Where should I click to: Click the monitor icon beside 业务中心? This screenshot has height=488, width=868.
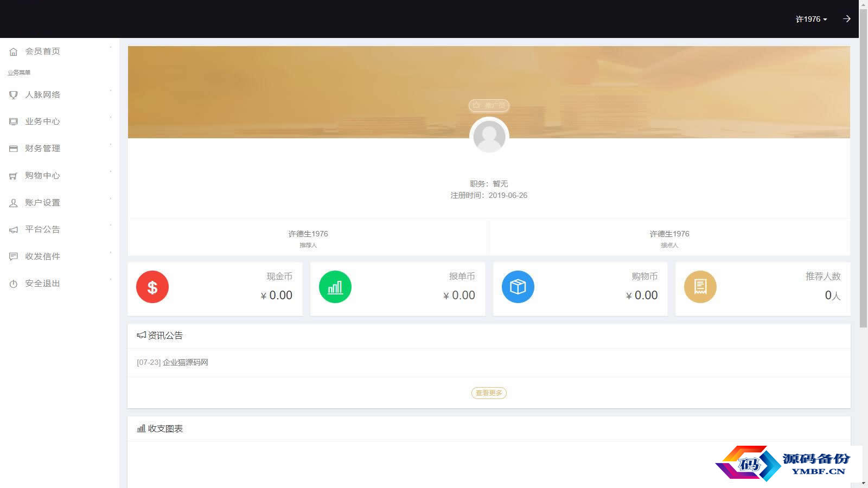[x=14, y=121]
